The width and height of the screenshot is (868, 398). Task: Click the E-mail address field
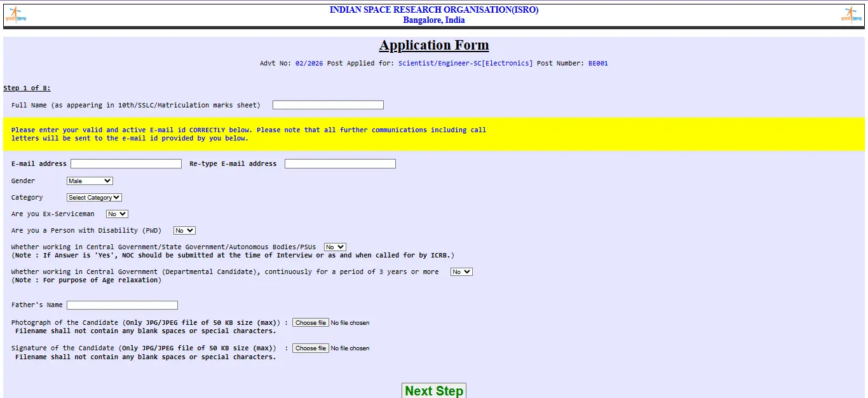[126, 164]
